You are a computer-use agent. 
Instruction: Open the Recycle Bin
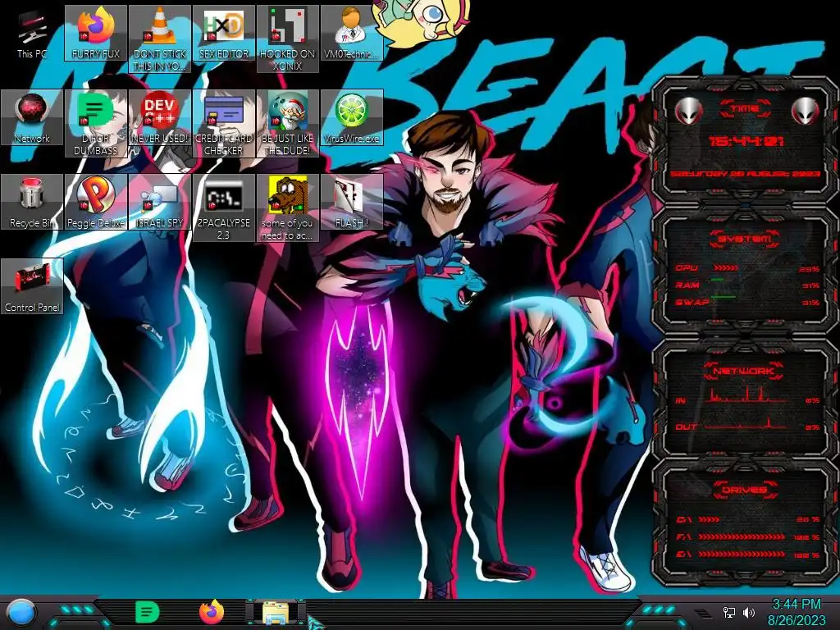(x=32, y=202)
